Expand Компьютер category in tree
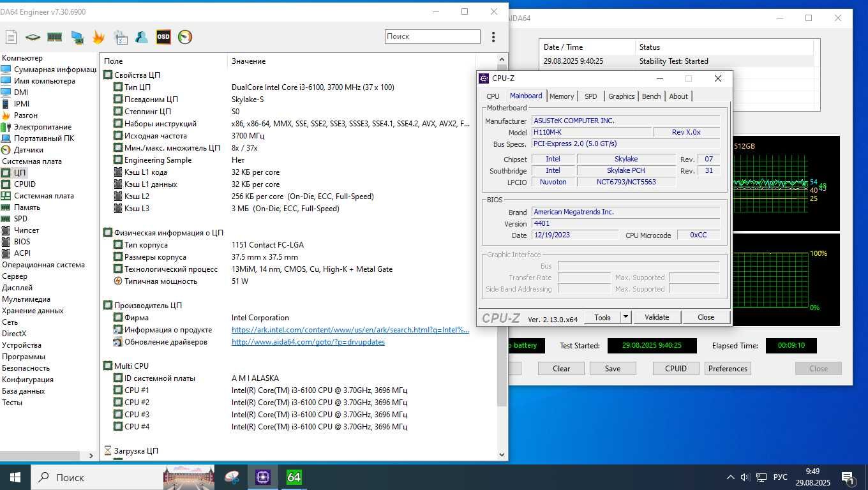 [22, 58]
